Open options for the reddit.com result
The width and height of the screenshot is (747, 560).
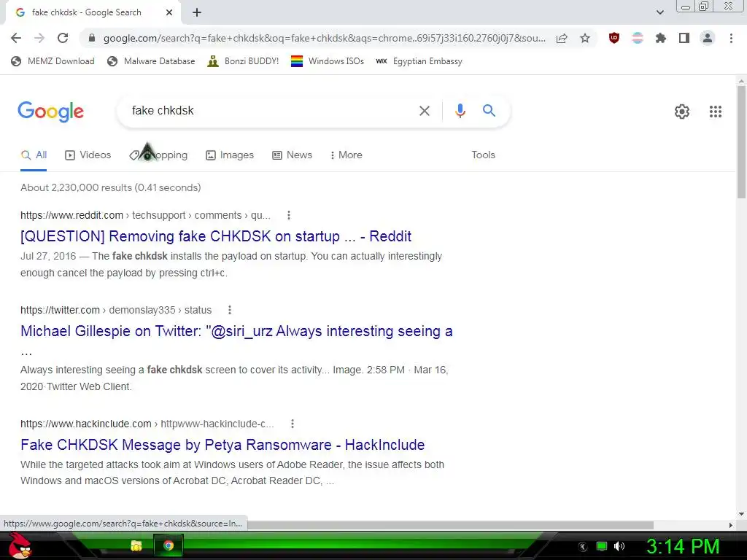289,215
